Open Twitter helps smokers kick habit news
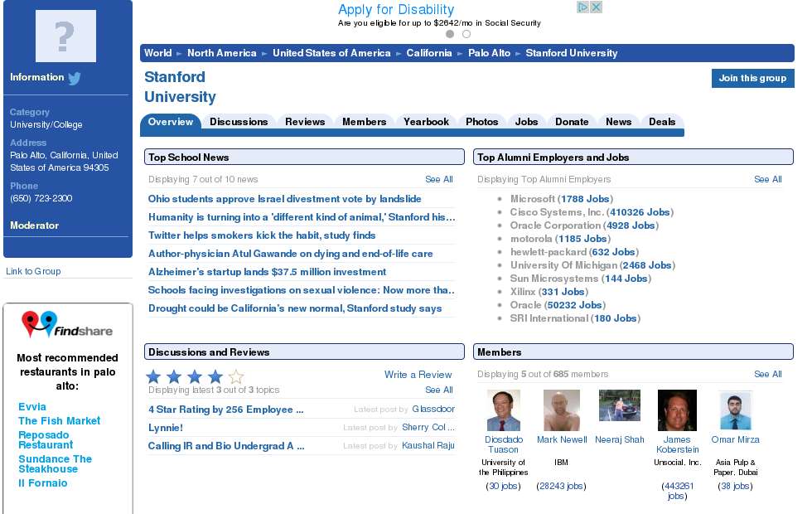Screen dimensions: 812x514 tap(262, 235)
